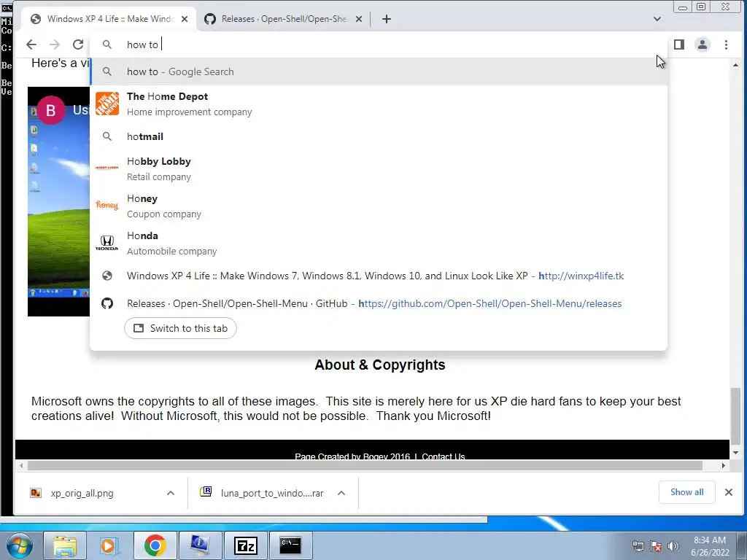Viewport: 747px width, 560px height.
Task: Open the 7-Zip taskbar icon
Action: (x=246, y=545)
